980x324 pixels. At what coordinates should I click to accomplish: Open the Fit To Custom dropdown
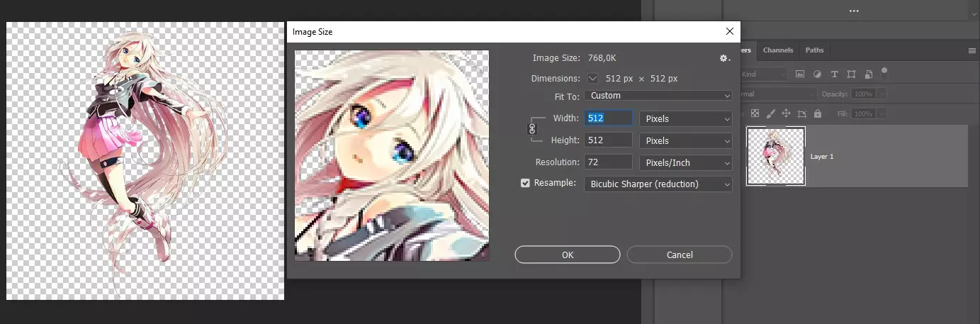click(658, 96)
